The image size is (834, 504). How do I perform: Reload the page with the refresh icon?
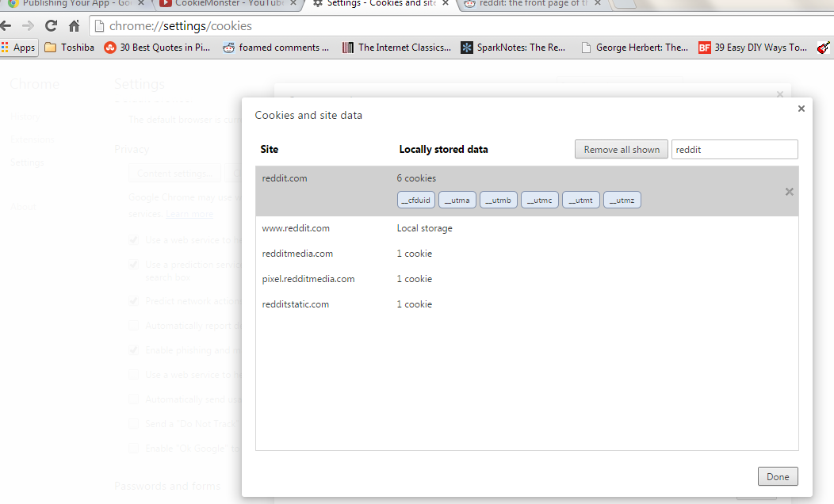pyautogui.click(x=51, y=25)
